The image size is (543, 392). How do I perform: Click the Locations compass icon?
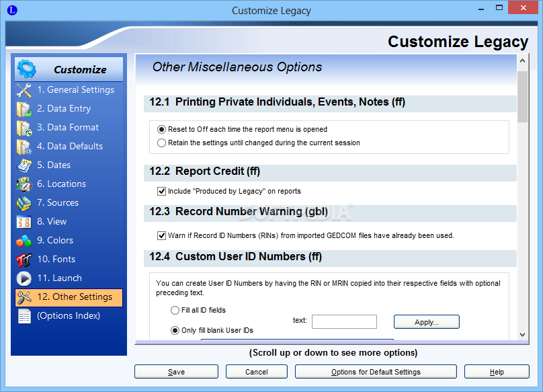pos(24,184)
